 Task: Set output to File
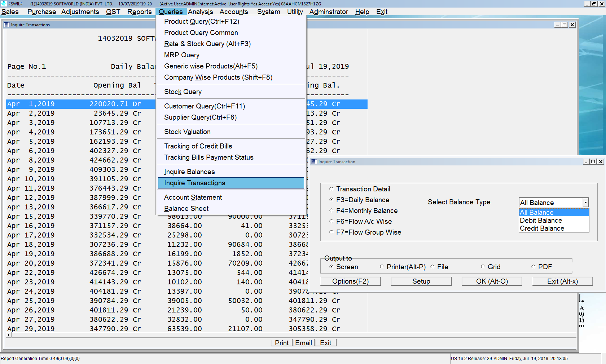(432, 267)
